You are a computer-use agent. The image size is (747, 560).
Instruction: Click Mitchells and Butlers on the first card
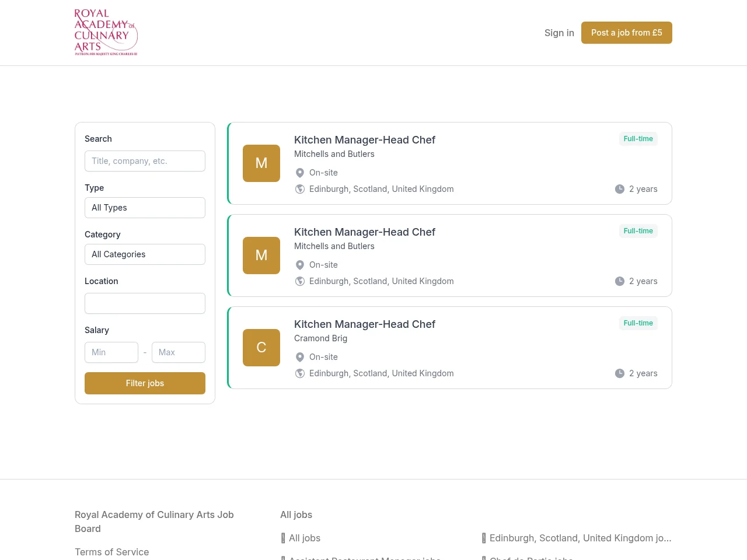[334, 154]
